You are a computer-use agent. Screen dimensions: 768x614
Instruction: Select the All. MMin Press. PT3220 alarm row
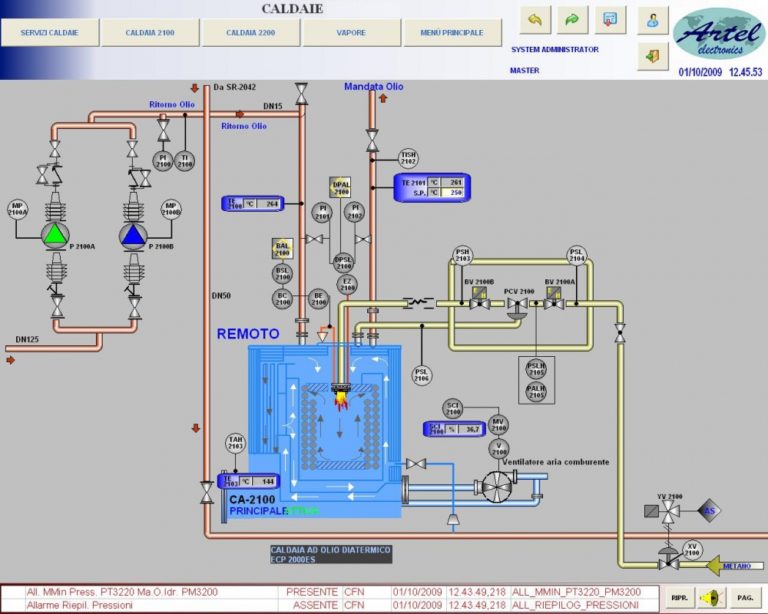point(333,592)
